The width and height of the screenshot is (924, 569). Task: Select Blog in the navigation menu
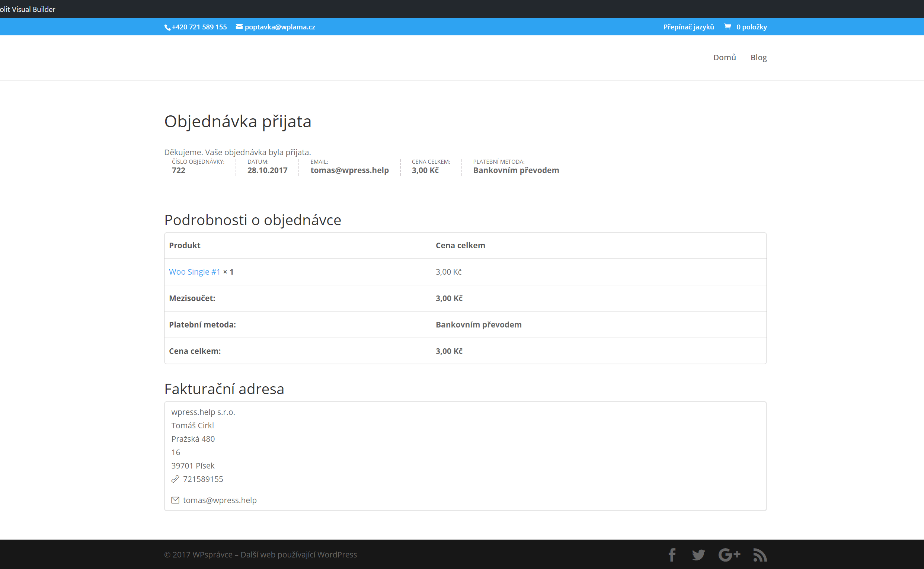(758, 57)
